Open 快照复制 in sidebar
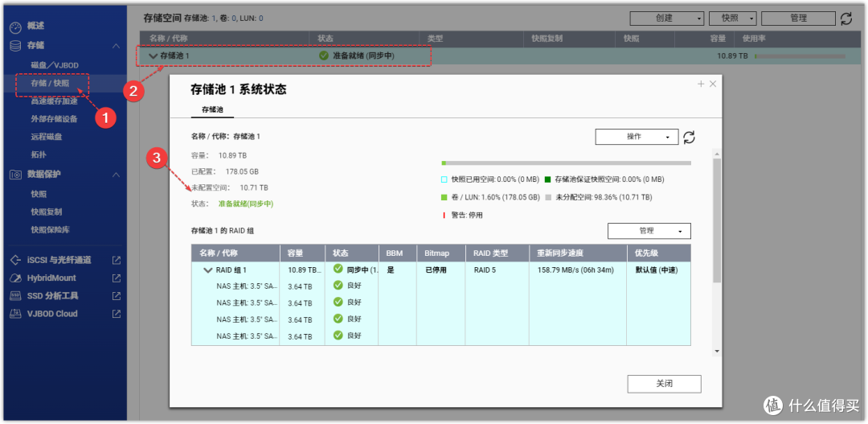Screen dimensions: 868x424 (x=46, y=212)
